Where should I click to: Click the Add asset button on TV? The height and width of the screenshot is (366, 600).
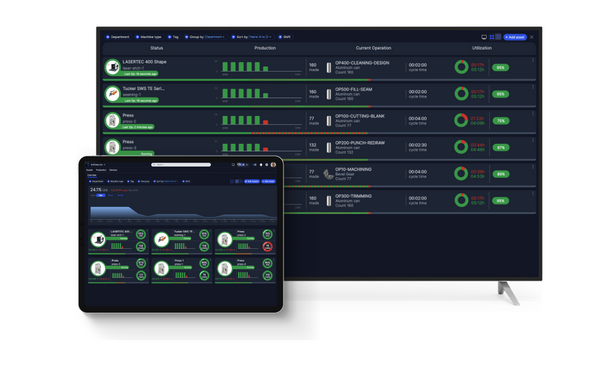point(515,37)
